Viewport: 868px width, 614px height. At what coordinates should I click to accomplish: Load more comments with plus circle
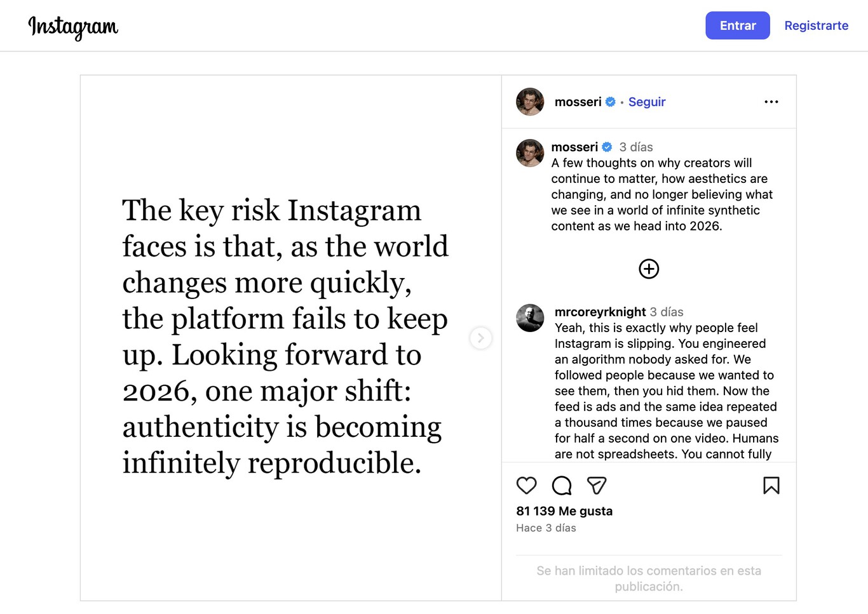pos(648,269)
